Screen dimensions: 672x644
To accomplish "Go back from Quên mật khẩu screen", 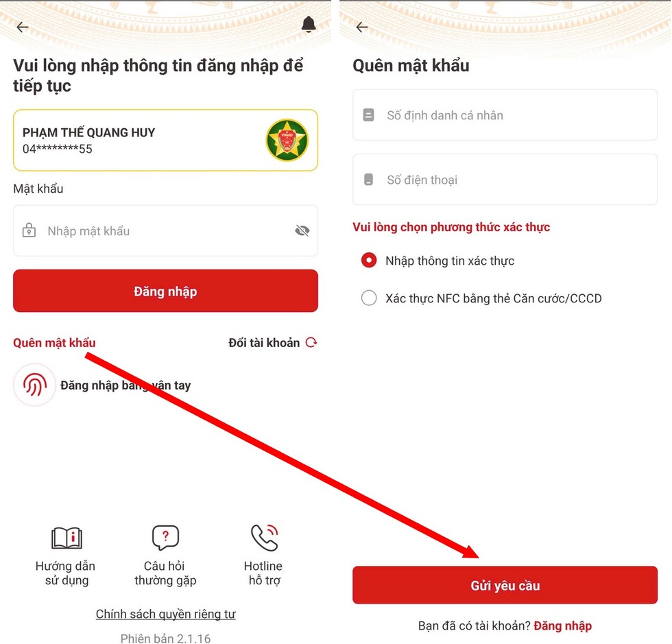I will click(x=362, y=27).
